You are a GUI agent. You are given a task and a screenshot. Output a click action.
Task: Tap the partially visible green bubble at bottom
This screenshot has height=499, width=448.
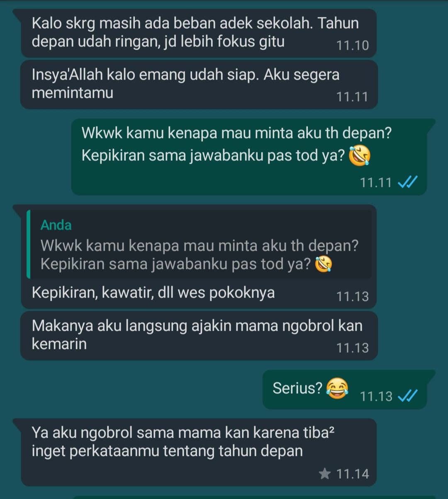tap(249, 497)
